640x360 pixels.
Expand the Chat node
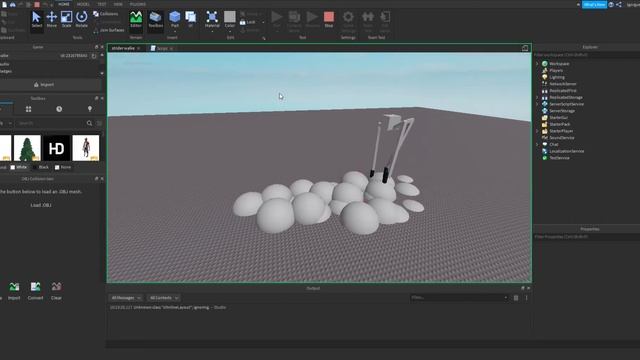[x=537, y=144]
